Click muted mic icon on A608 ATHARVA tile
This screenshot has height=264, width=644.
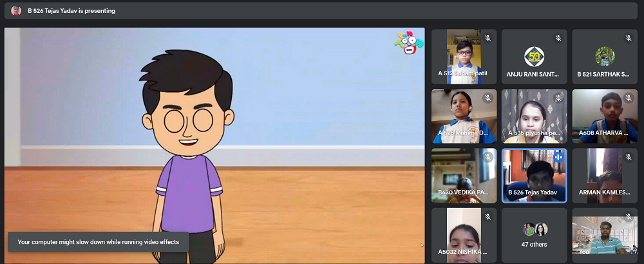(629, 98)
